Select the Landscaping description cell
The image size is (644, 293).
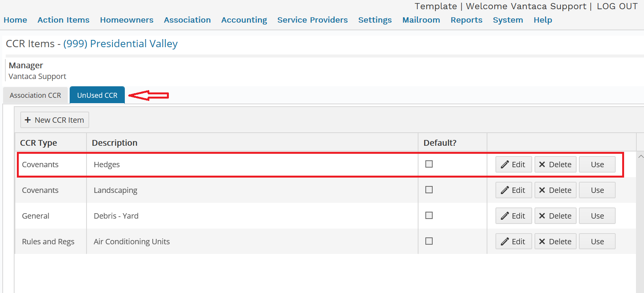pos(252,190)
